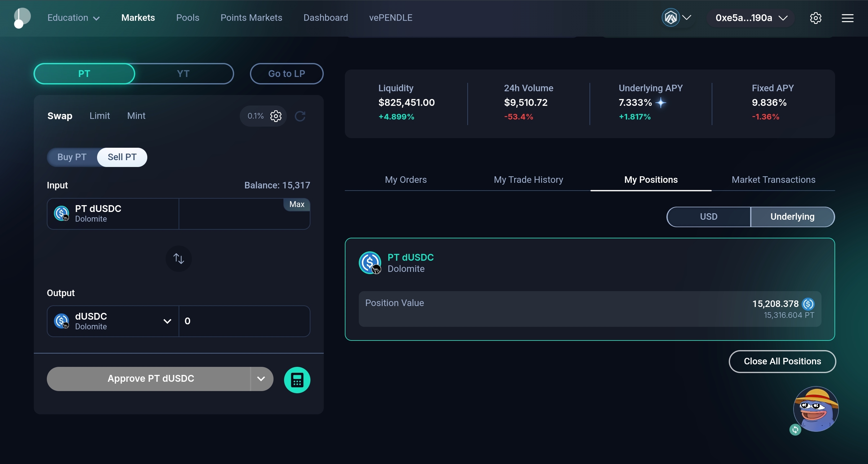Click the Underlying APY sparkle icon

pos(661,102)
